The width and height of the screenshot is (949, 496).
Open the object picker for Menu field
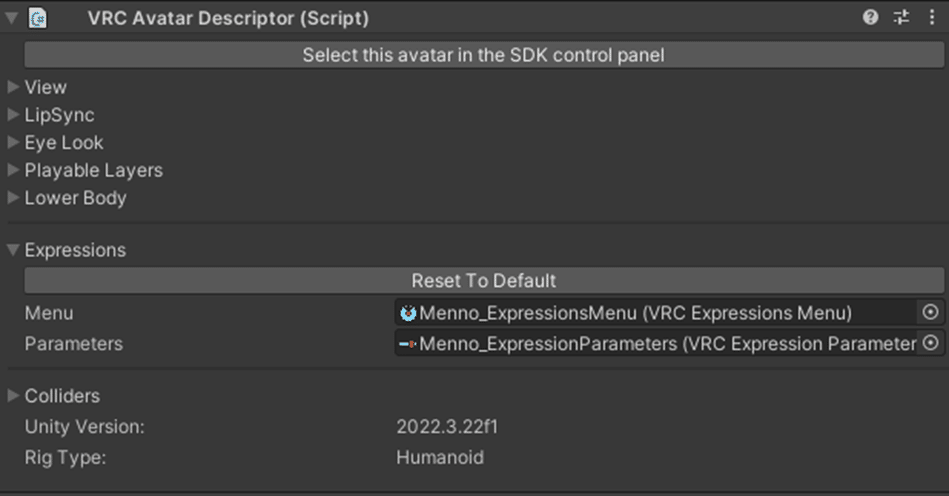931,313
